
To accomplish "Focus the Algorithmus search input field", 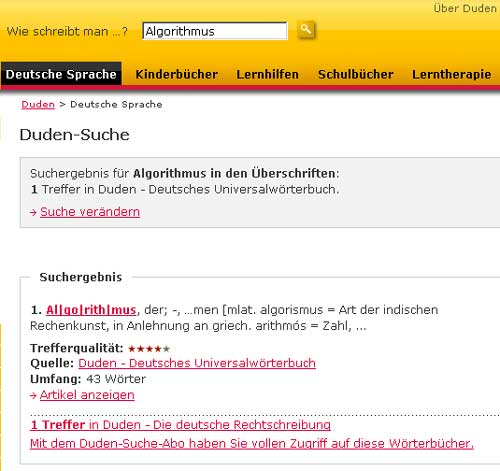I will 215,31.
